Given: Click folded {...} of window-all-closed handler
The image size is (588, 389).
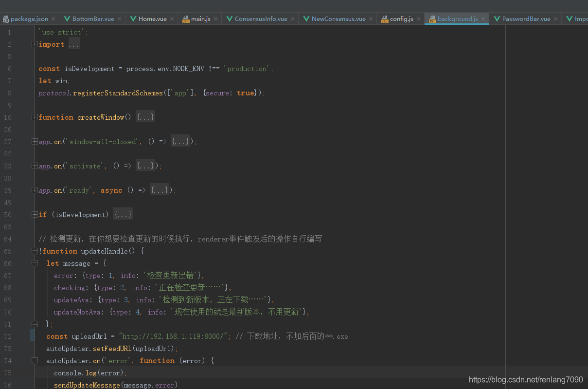Looking at the screenshot, I should tap(180, 142).
